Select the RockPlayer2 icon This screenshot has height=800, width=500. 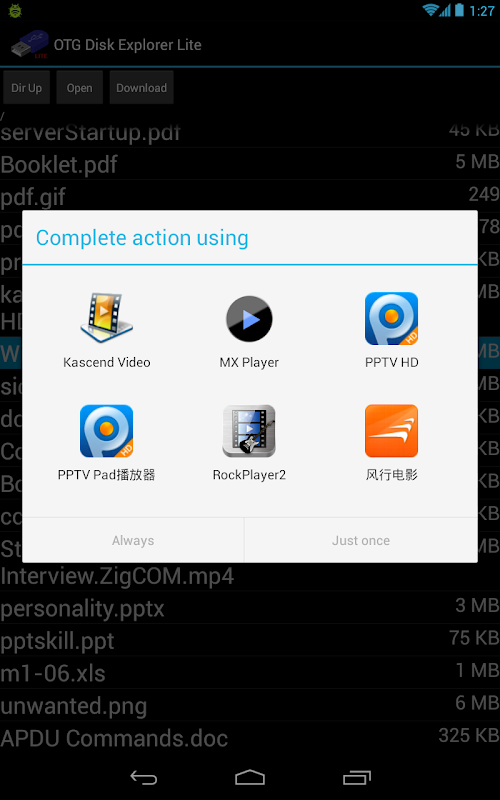click(249, 431)
